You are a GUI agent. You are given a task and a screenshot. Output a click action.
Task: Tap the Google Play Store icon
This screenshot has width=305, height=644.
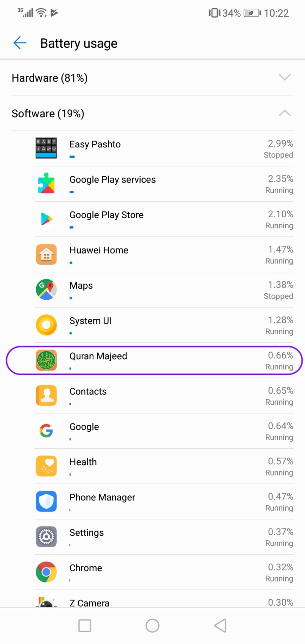coord(46,219)
